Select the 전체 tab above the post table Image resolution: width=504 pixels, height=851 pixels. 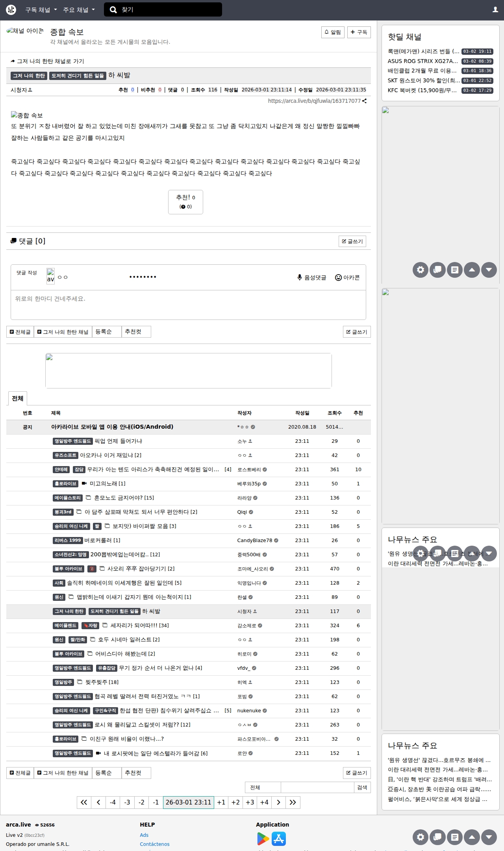click(x=17, y=398)
